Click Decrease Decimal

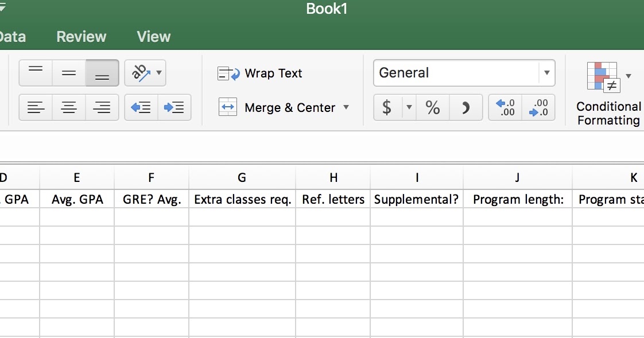[538, 107]
